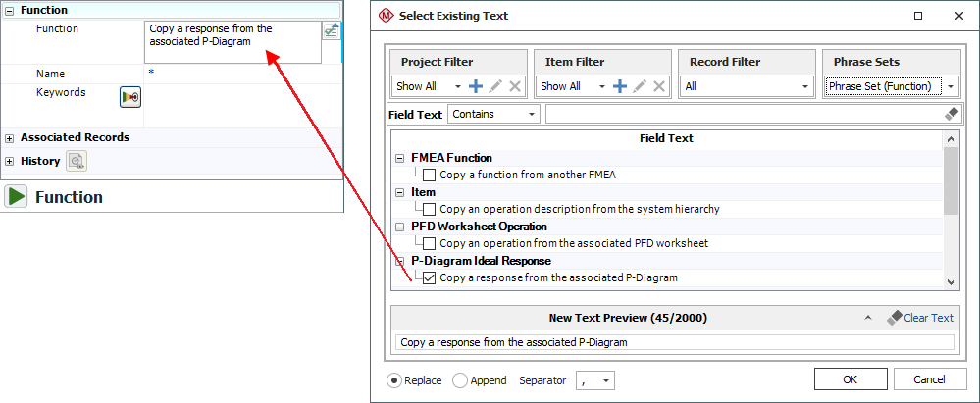Click the Keywords selector icon
This screenshot has height=403, width=980.
pos(130,97)
